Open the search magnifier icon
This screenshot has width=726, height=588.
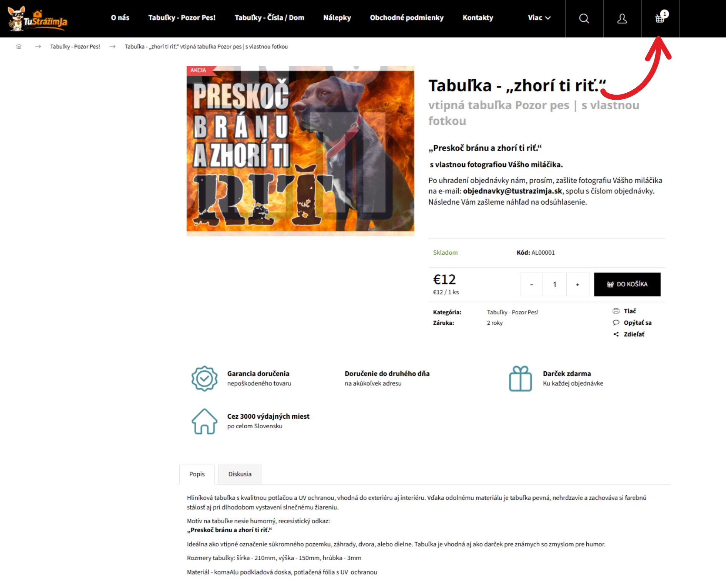coord(584,18)
